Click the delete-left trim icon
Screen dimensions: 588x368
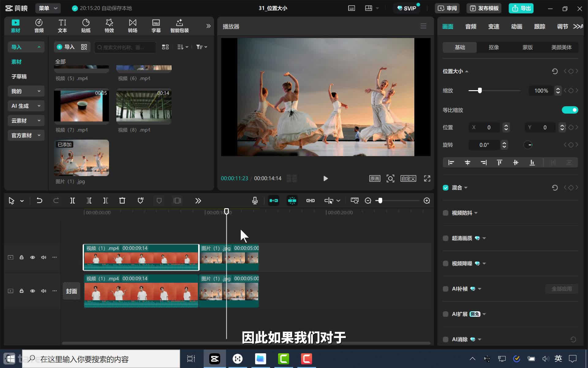click(89, 201)
